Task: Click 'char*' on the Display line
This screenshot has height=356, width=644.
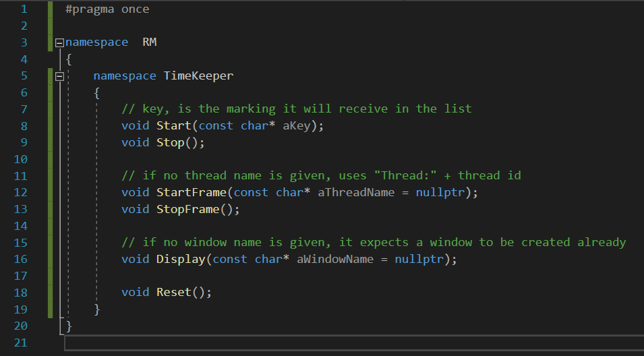Action: tap(272, 260)
